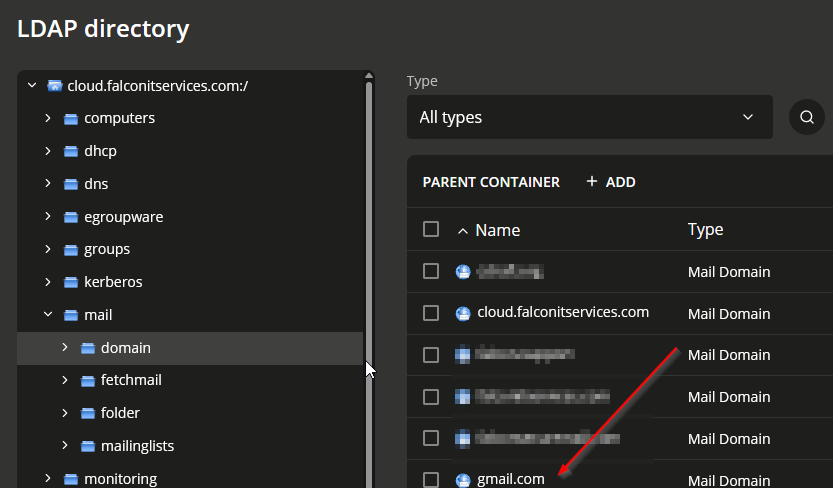Open the cloud.falconitservices.com mail domain

point(563,312)
